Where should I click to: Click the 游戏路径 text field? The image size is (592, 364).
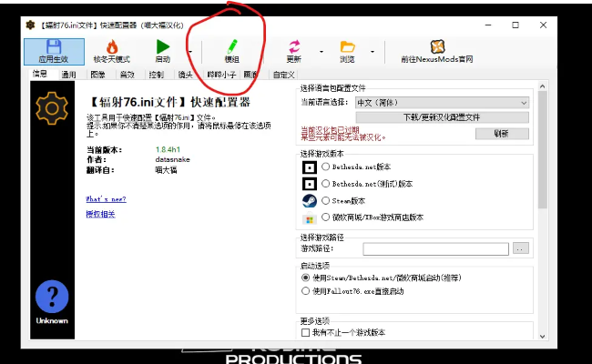point(435,248)
